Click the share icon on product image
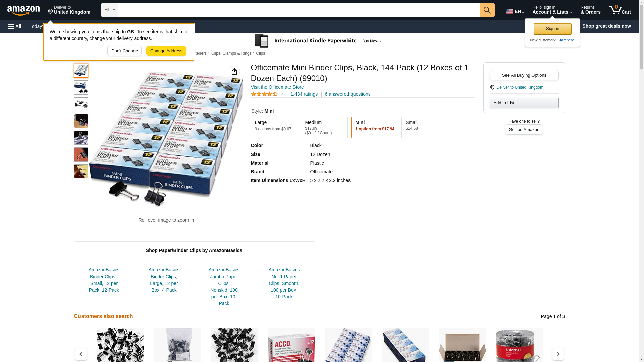Viewport: 644px width, 362px height. (x=234, y=71)
